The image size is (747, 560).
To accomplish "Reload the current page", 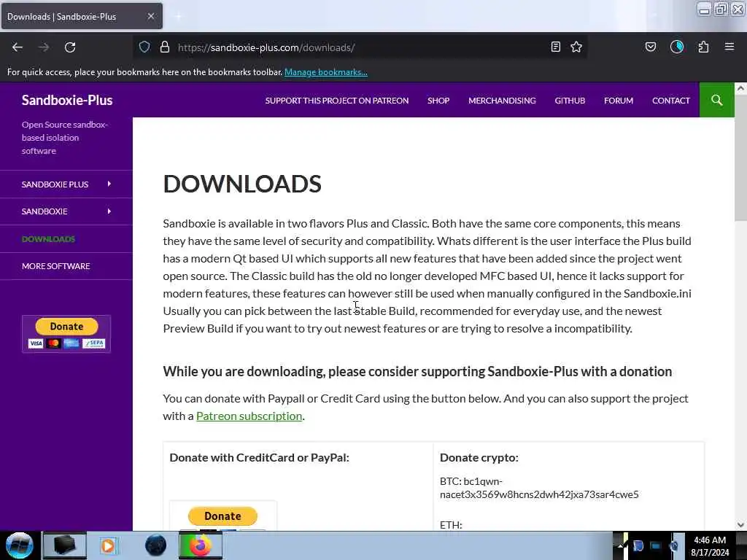I will pyautogui.click(x=70, y=47).
